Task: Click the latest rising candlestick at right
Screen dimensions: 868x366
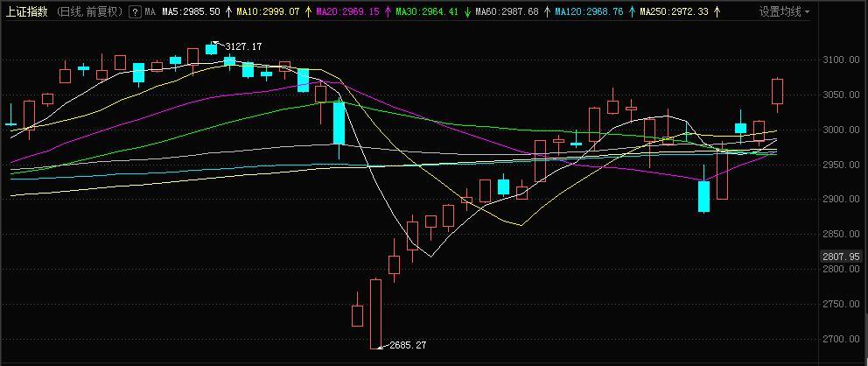Action: (777, 91)
